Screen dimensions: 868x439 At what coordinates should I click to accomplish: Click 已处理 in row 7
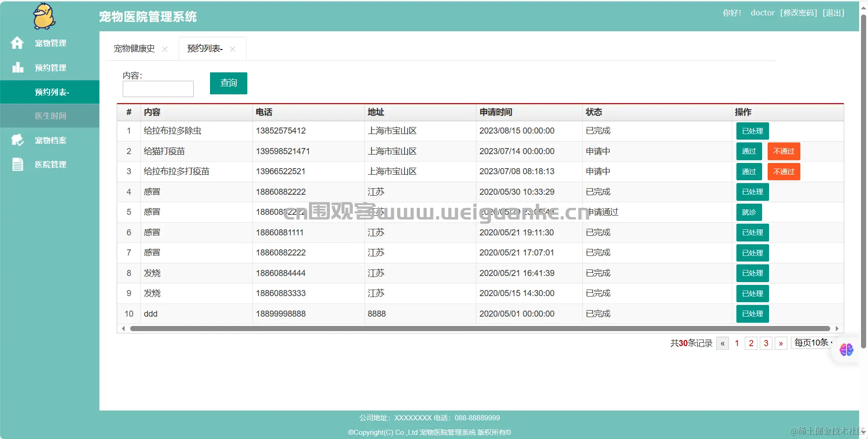coord(753,253)
